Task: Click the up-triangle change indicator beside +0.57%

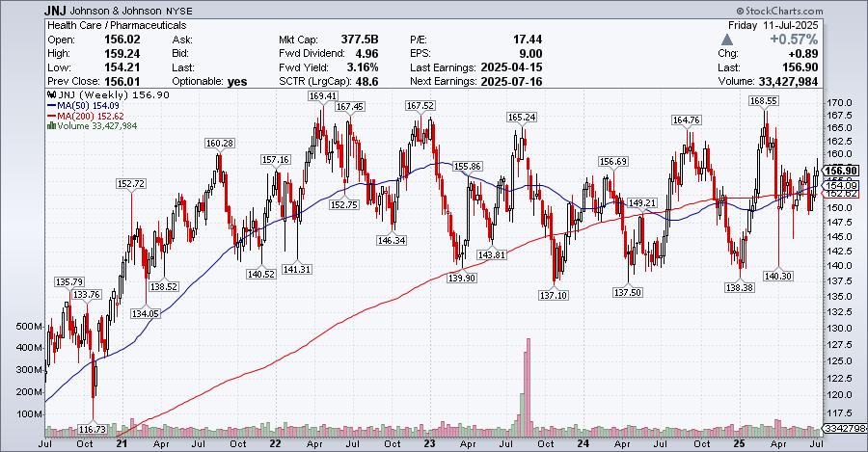Action: pos(727,40)
